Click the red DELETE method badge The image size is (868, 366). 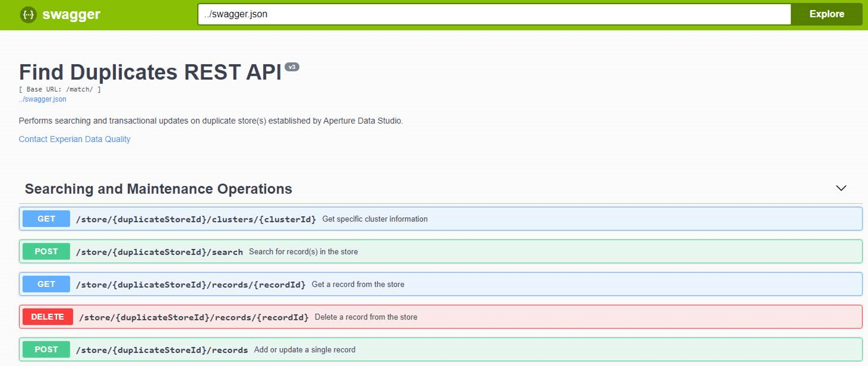pyautogui.click(x=48, y=317)
